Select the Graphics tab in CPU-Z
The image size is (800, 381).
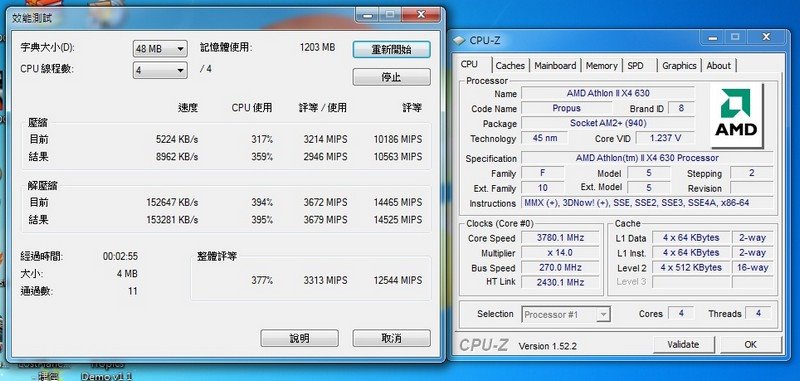679,65
